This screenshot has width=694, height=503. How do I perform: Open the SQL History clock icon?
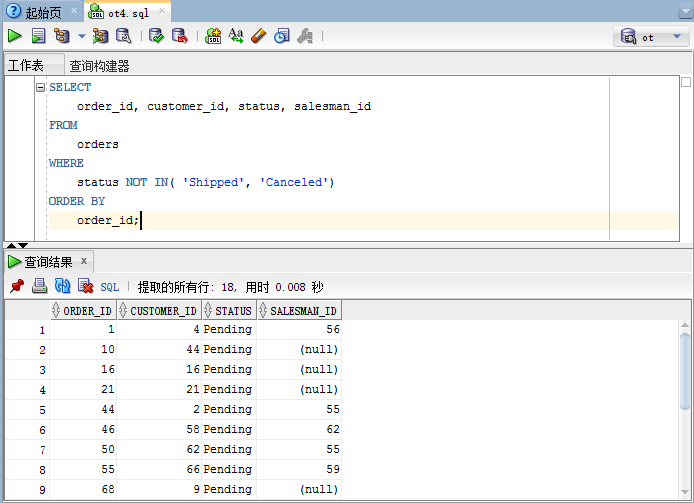[x=282, y=36]
